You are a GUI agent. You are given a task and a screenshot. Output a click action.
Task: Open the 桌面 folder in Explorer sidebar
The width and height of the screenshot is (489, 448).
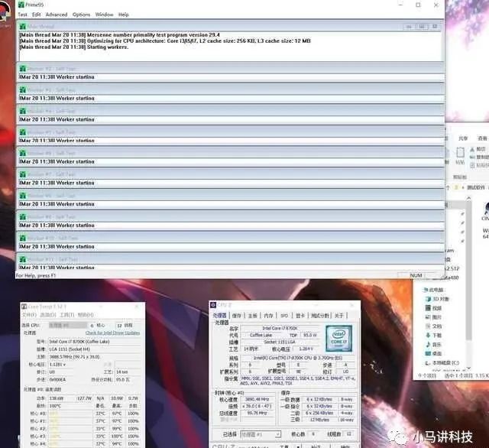(x=434, y=353)
